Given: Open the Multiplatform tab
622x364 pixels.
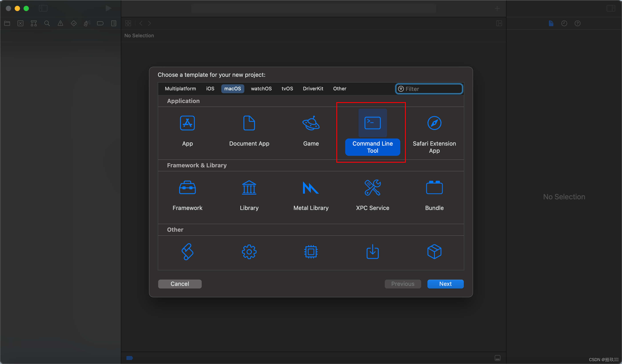Looking at the screenshot, I should (x=180, y=89).
